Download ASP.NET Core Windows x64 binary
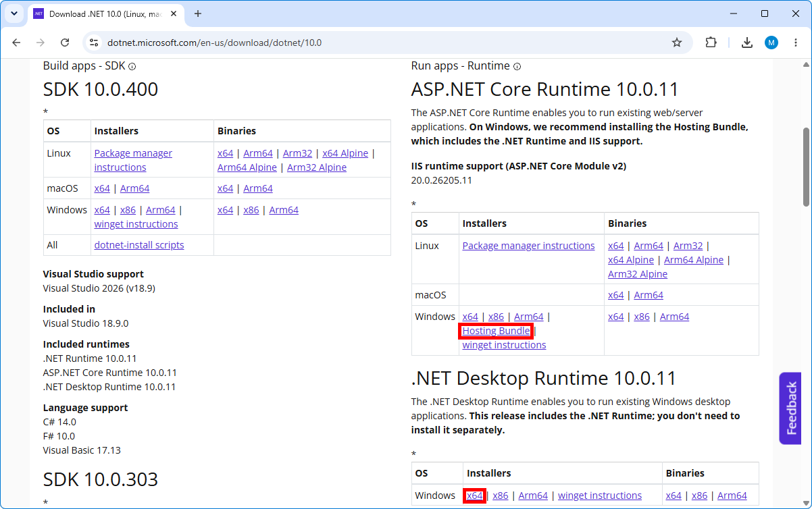 [x=615, y=317]
